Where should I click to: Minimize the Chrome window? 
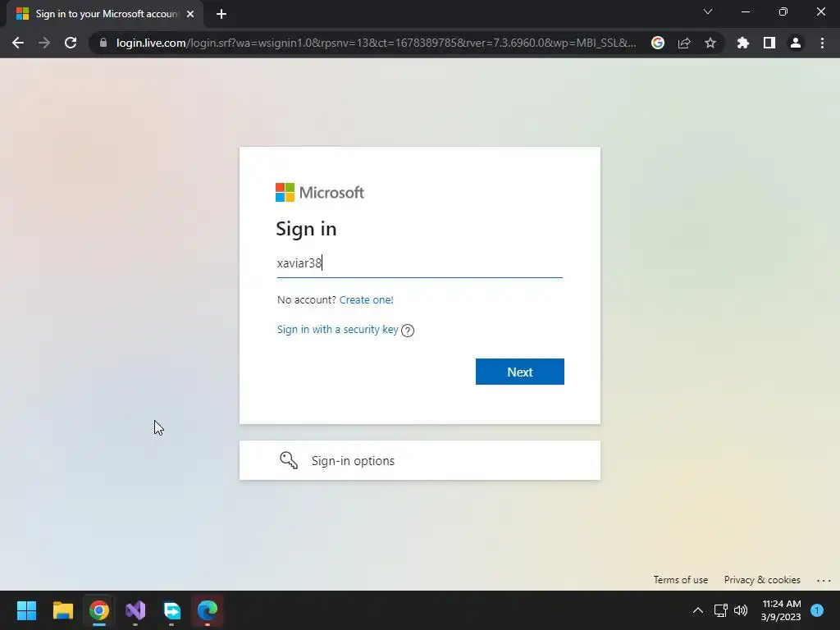click(745, 11)
